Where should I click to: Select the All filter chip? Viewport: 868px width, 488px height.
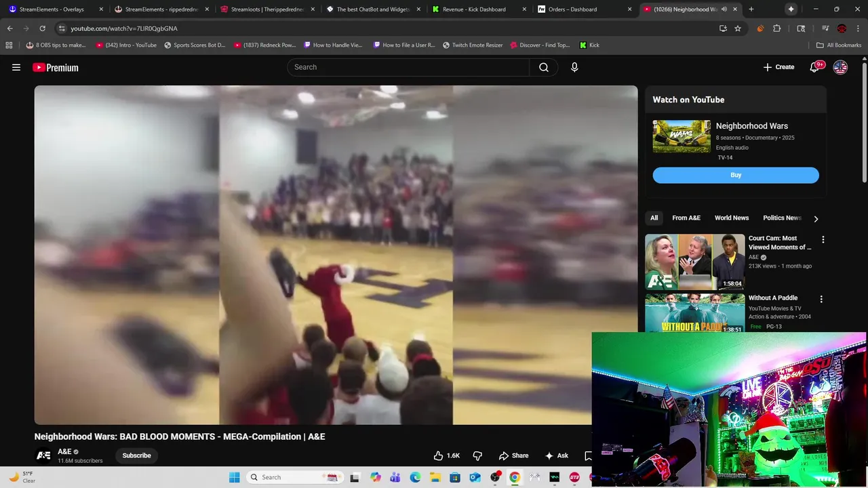(654, 218)
